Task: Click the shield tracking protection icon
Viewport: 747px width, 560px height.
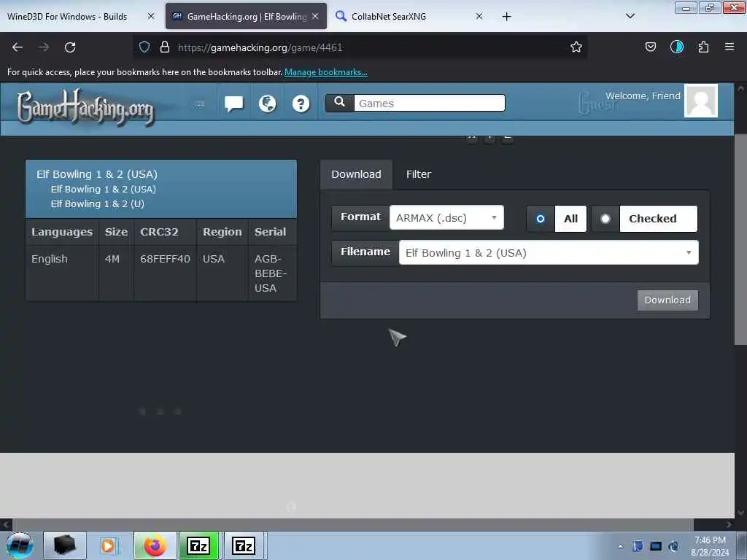Action: pyautogui.click(x=144, y=47)
